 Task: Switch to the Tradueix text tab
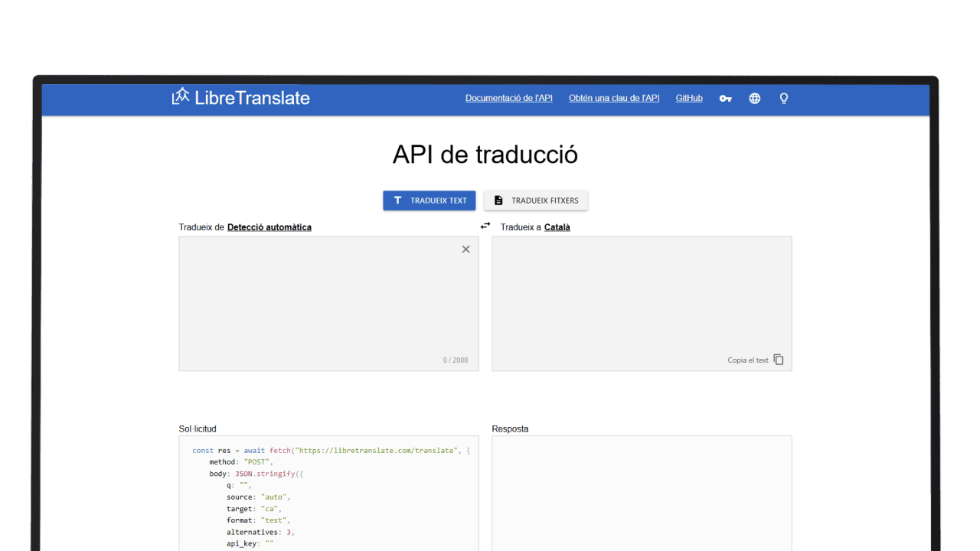click(x=429, y=201)
